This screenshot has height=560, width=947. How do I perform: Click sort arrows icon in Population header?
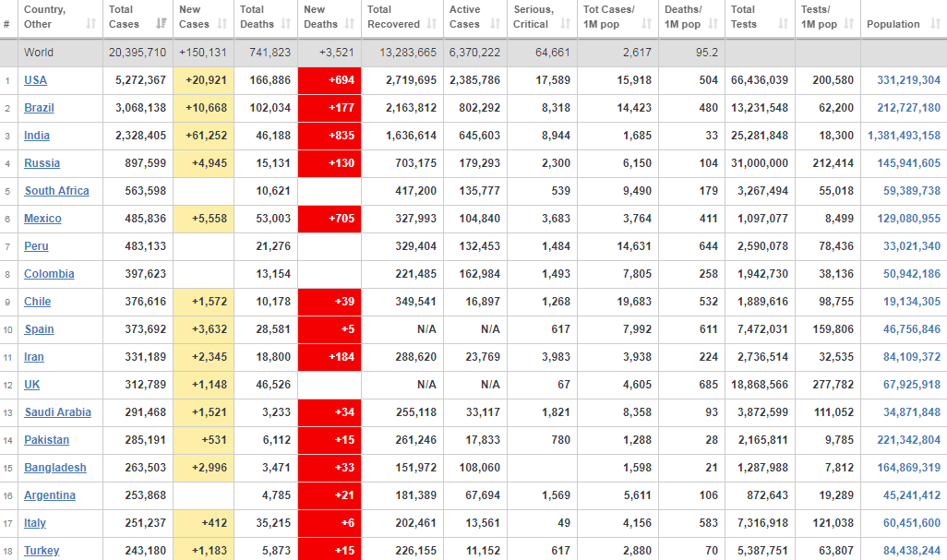tap(933, 24)
